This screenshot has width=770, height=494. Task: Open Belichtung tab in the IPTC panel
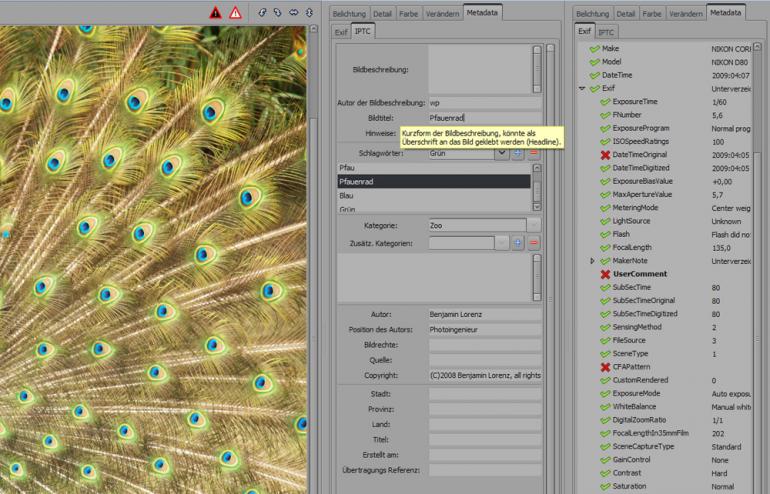pyautogui.click(x=349, y=14)
